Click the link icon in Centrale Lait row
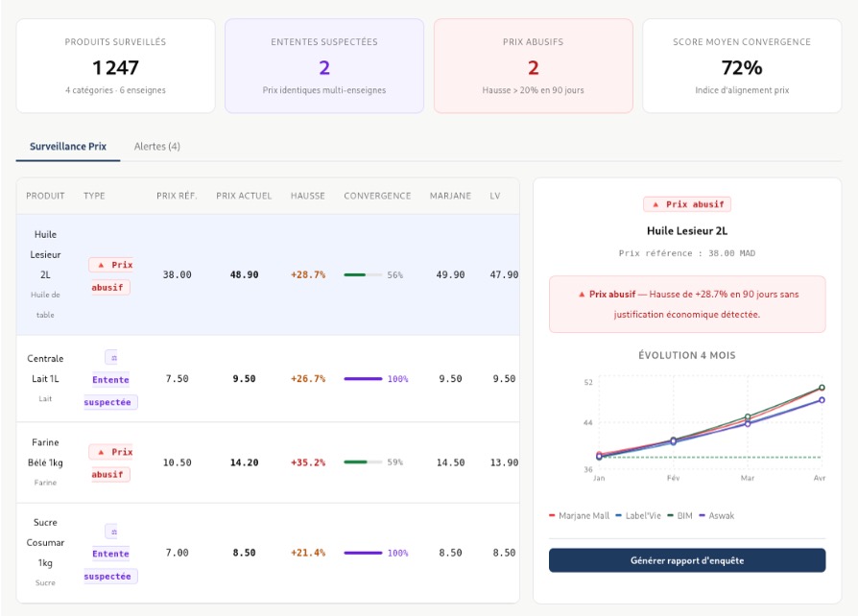 coord(113,357)
